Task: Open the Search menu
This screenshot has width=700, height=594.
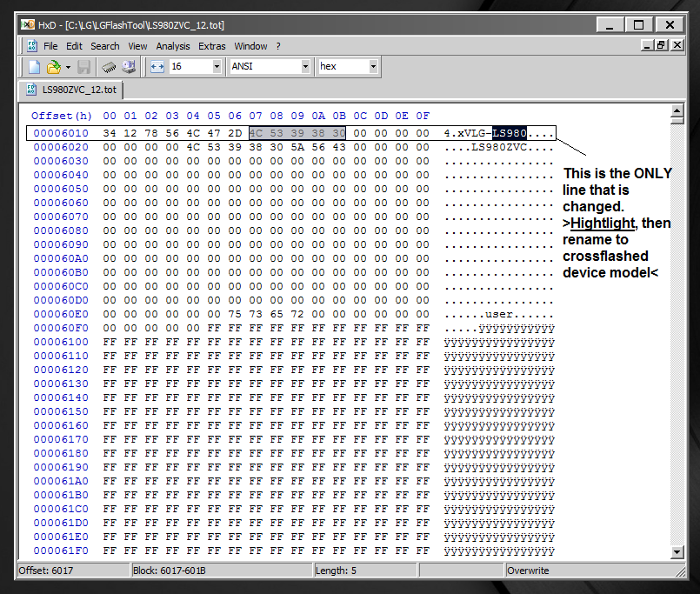Action: pyautogui.click(x=105, y=46)
